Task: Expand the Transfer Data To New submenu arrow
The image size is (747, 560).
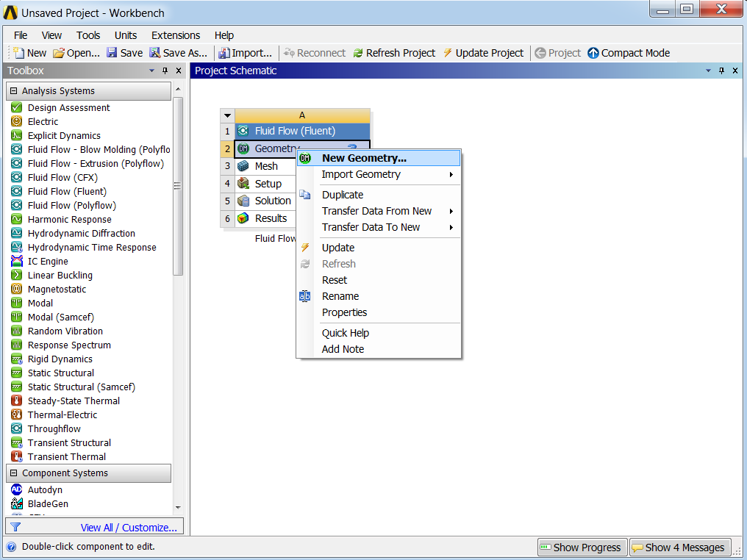Action: pyautogui.click(x=451, y=227)
